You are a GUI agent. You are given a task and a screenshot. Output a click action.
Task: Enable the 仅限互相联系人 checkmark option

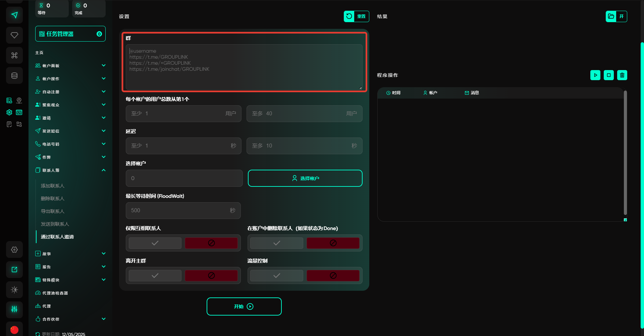155,243
